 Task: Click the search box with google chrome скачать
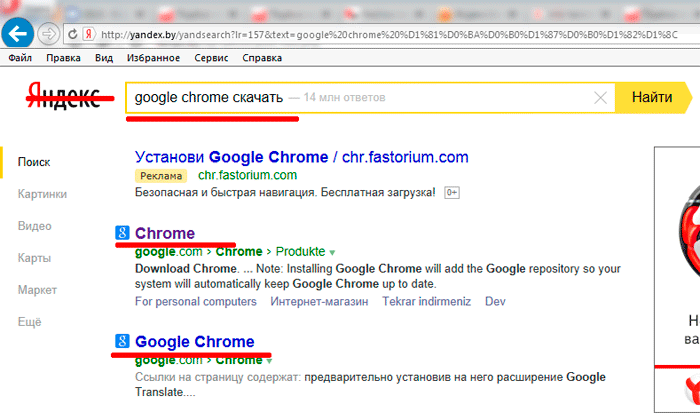[x=371, y=97]
